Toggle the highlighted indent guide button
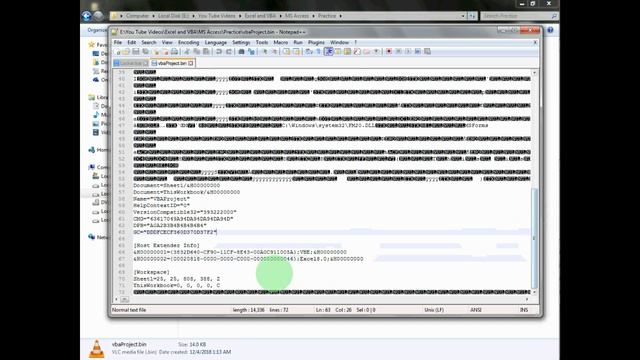Viewport: 640px width, 360px height. coord(329,51)
